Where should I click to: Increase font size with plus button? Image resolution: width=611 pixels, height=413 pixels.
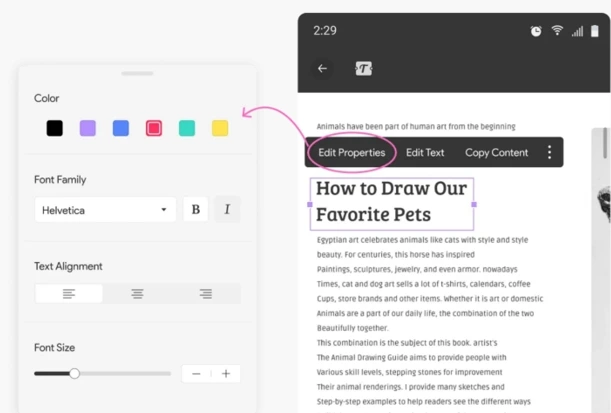point(226,374)
